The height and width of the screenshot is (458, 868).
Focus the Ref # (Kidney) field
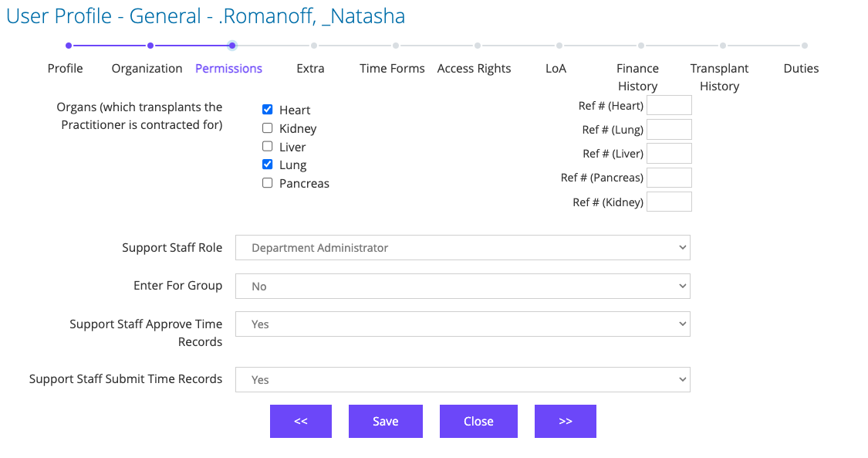669,202
